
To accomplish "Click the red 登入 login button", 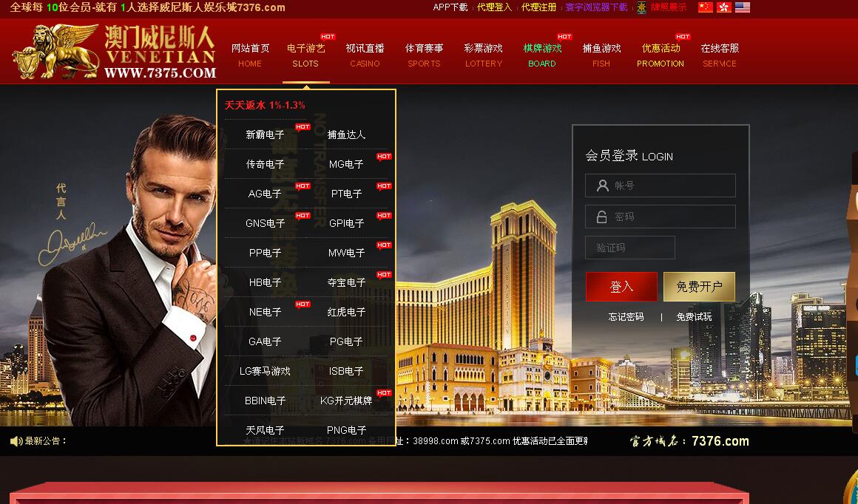I will click(x=621, y=287).
